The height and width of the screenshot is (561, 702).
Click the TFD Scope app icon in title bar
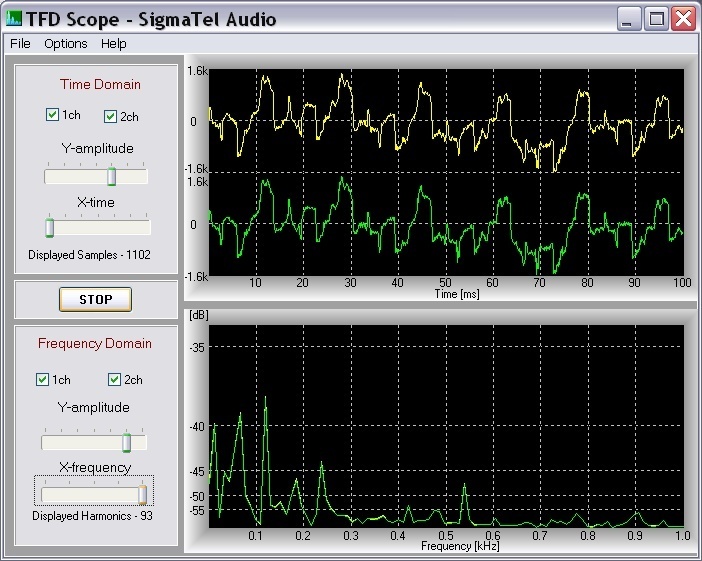[x=14, y=18]
